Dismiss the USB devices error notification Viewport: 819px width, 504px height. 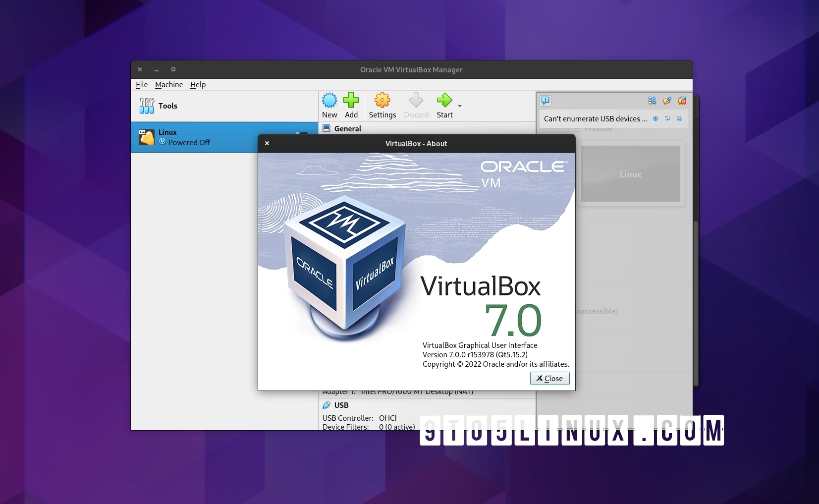point(680,118)
